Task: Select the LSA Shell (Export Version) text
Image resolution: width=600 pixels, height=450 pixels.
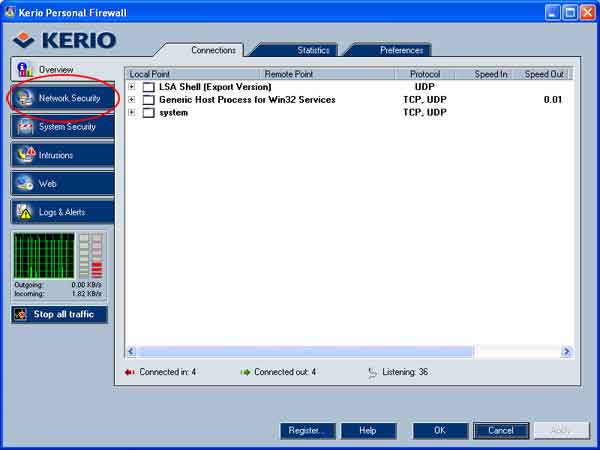Action: 215,87
